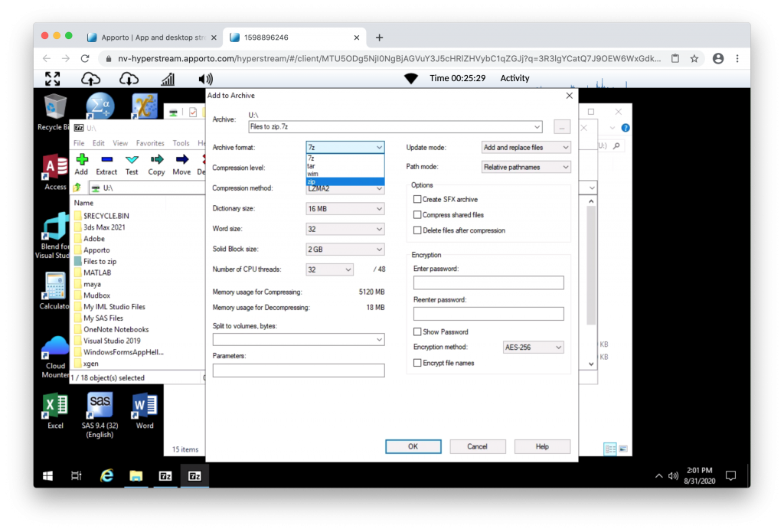Open the Windows notification center
Image resolution: width=784 pixels, height=532 pixels.
pos(731,476)
